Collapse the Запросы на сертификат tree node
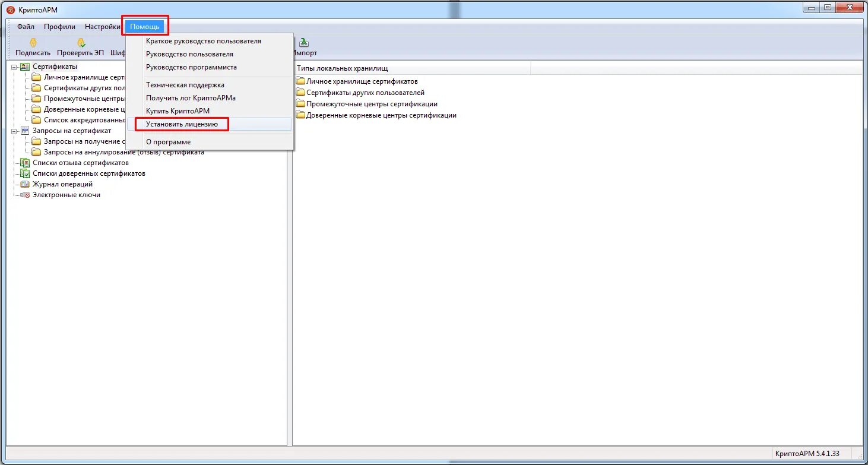Image resolution: width=868 pixels, height=465 pixels. point(14,131)
